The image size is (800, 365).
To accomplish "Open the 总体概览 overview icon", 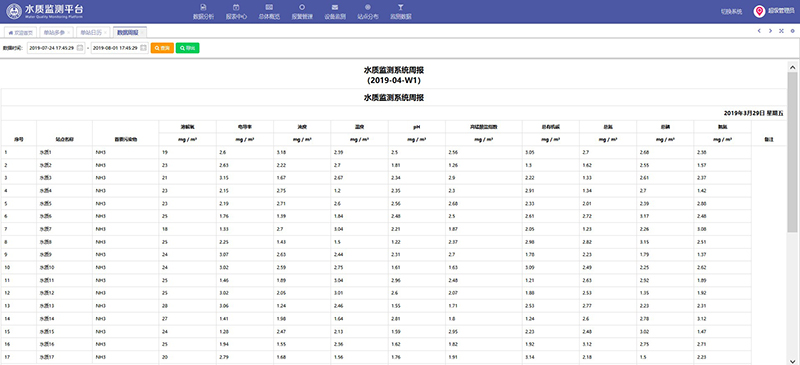I will click(x=269, y=7).
